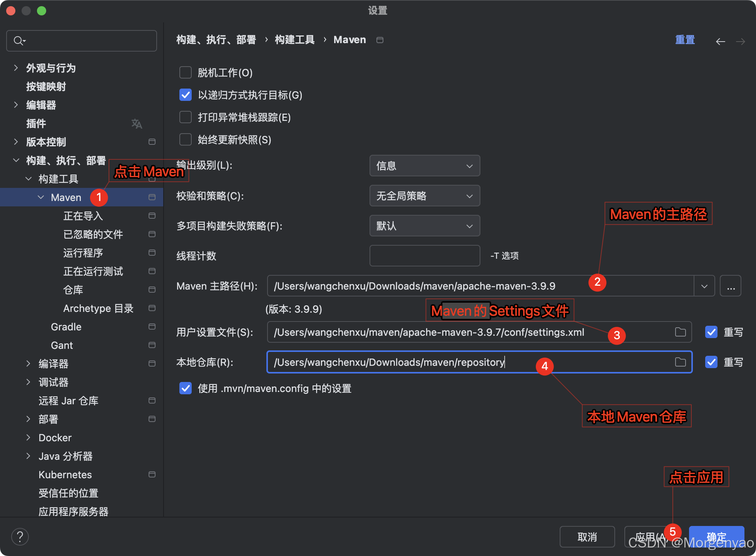This screenshot has width=756, height=556.
Task: Click 构建工具 in the breadcrumb
Action: pos(294,40)
